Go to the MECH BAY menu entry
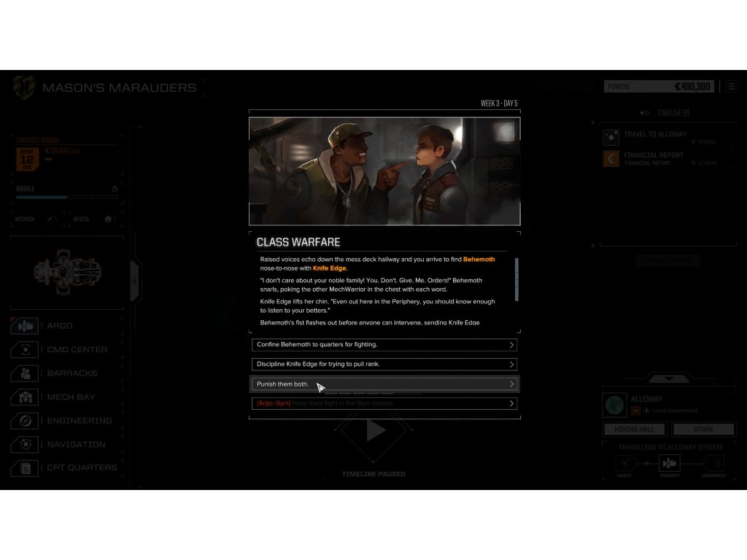This screenshot has height=560, width=747. (x=71, y=397)
